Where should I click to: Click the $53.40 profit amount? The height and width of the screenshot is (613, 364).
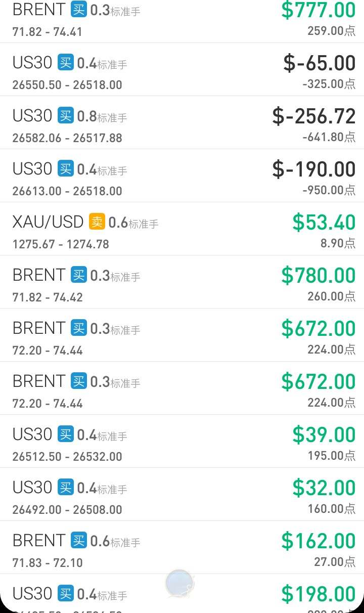click(324, 223)
